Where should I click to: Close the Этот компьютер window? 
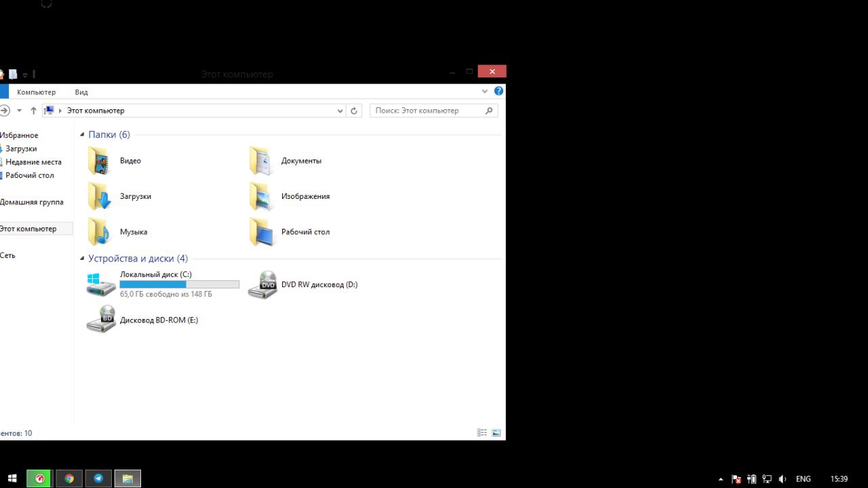pyautogui.click(x=492, y=71)
